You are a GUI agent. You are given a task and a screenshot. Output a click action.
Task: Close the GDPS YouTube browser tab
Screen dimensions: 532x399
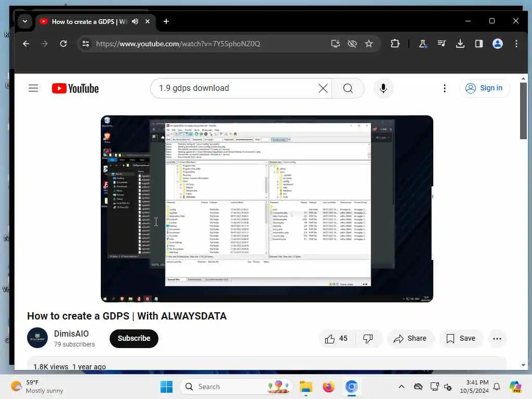click(148, 21)
